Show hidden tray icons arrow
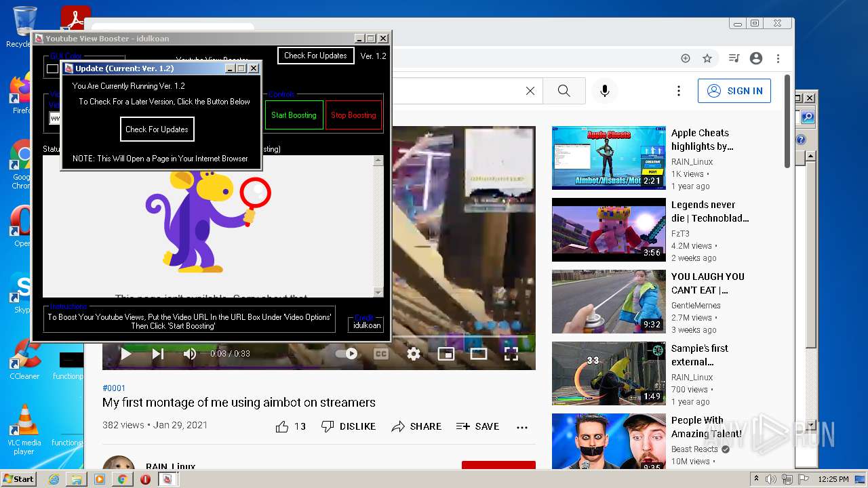This screenshot has width=868, height=488. coord(757,479)
